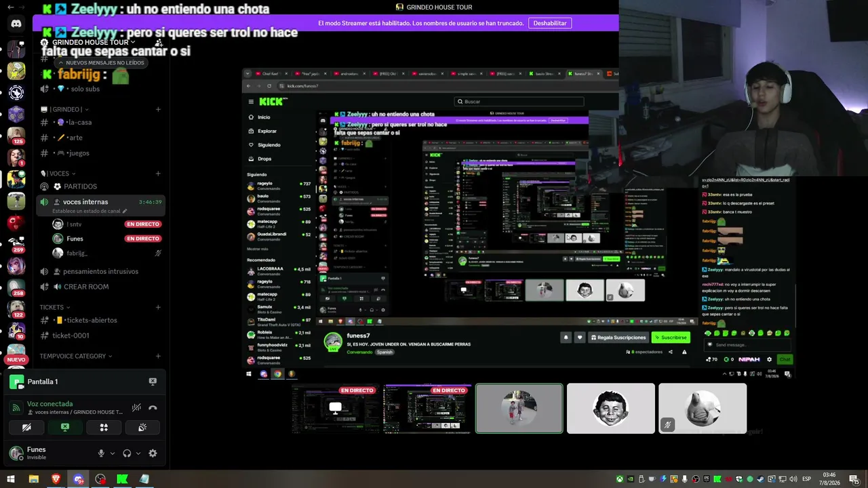Viewport: 868px width, 488px height.
Task: Collapse the GRINDEO channel category
Action: coord(65,109)
